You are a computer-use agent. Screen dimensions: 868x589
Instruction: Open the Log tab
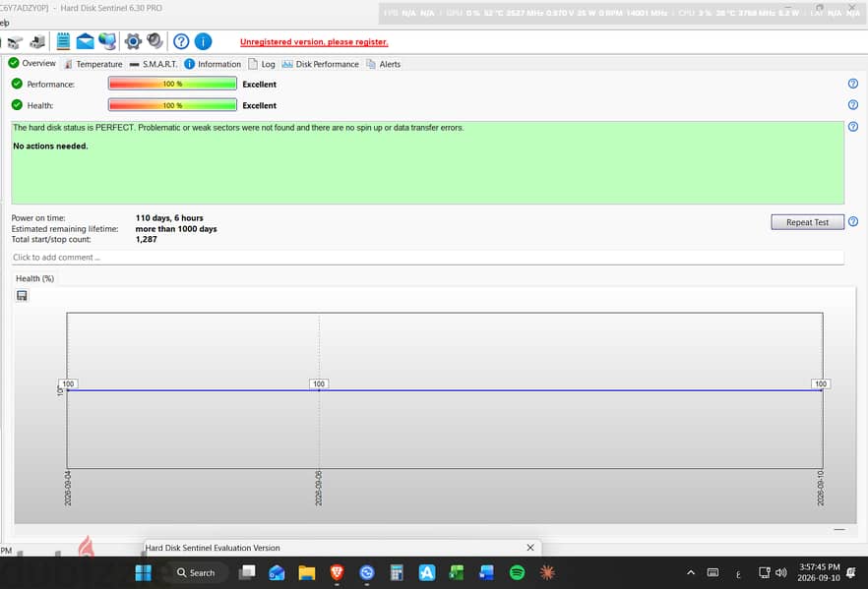pos(262,64)
